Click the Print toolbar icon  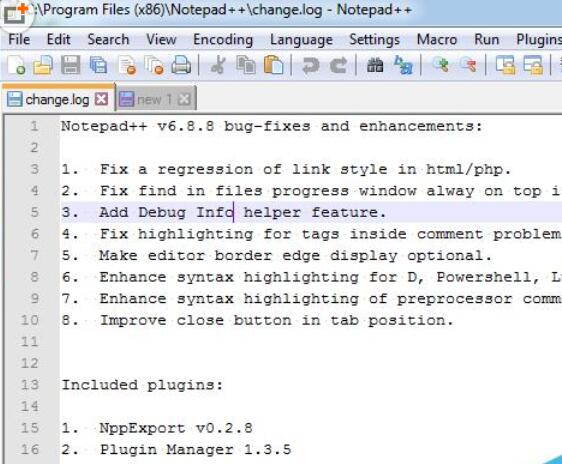click(181, 65)
